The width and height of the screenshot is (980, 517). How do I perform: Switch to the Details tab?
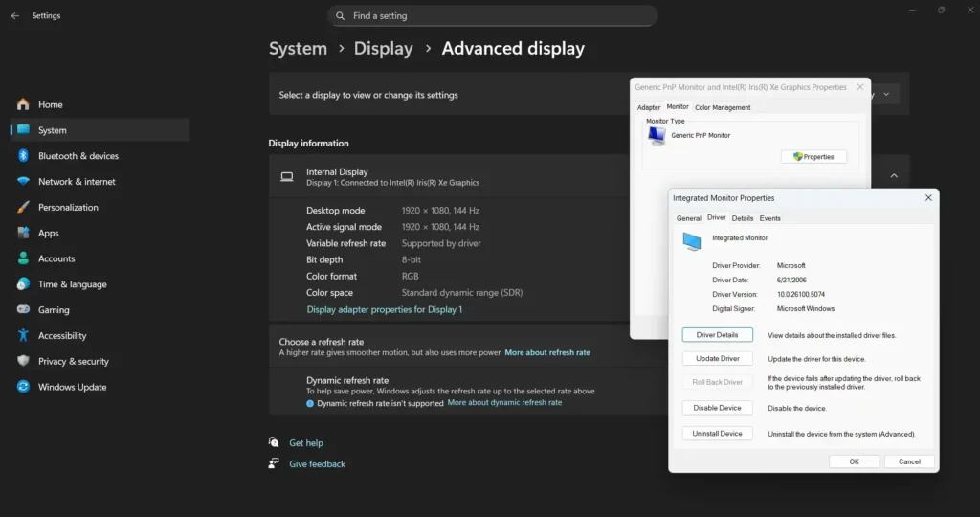(743, 218)
